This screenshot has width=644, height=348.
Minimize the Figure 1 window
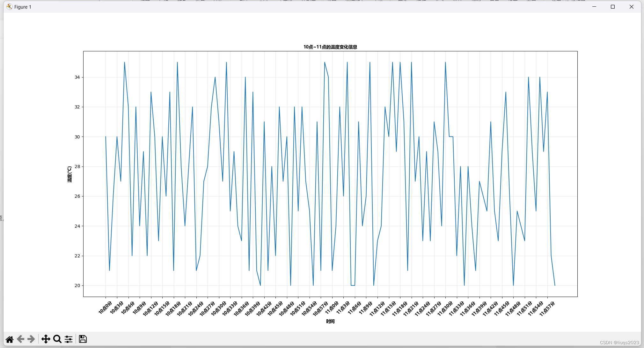coord(594,7)
